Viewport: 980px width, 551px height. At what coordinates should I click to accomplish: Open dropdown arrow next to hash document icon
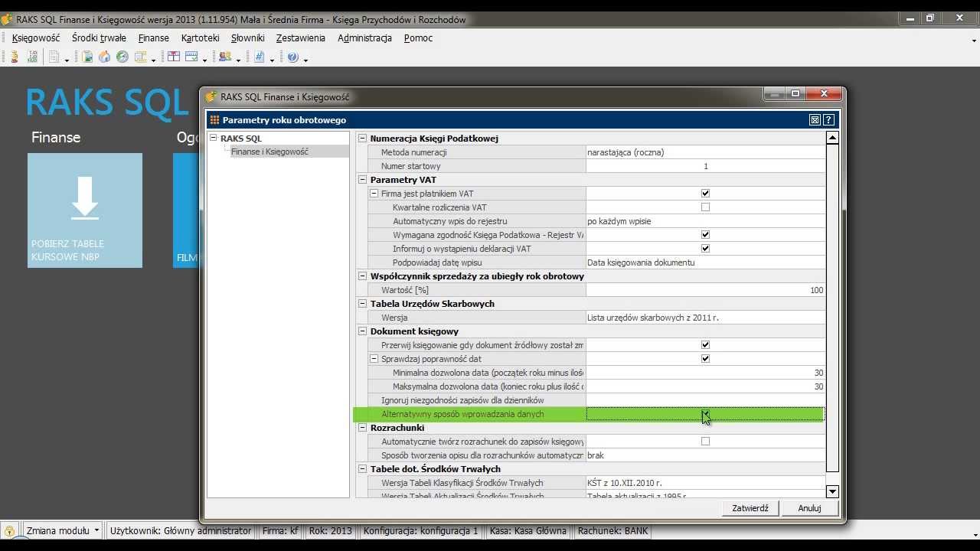coord(272,60)
